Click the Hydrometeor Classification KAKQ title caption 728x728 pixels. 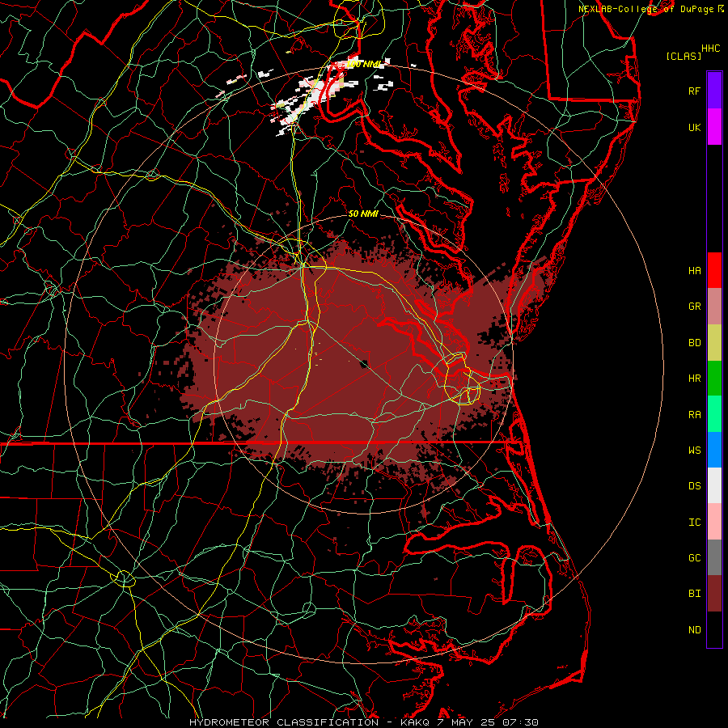pos(363,722)
